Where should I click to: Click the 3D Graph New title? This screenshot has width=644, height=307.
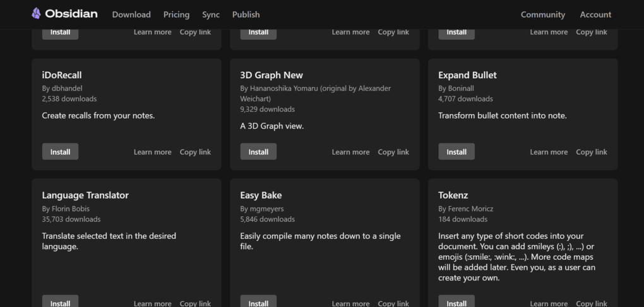271,75
